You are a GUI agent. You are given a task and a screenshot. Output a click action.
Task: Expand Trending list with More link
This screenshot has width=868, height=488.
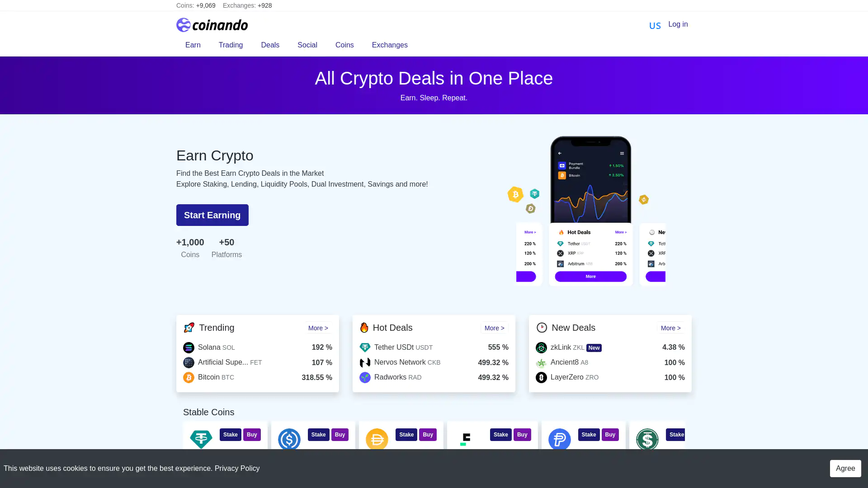318,328
